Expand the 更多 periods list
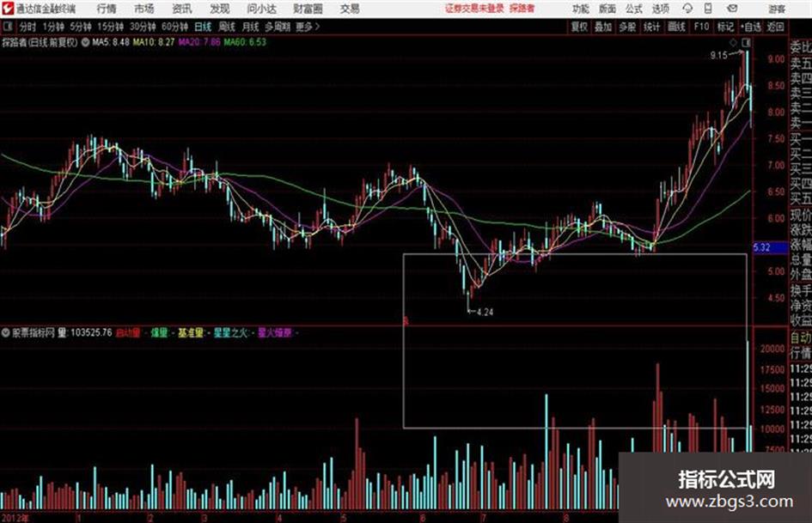Image resolution: width=812 pixels, height=523 pixels. click(x=308, y=27)
